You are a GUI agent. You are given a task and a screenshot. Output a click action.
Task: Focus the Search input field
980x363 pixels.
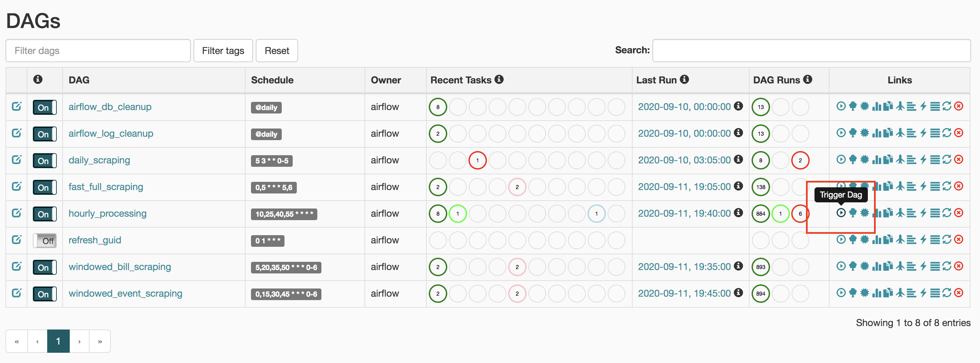[811, 51]
